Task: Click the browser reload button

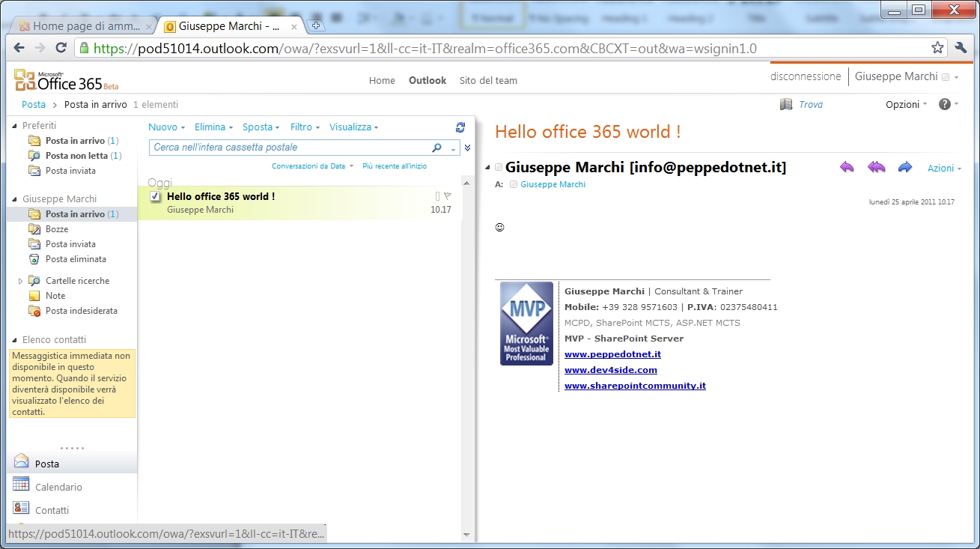Action: 61,48
